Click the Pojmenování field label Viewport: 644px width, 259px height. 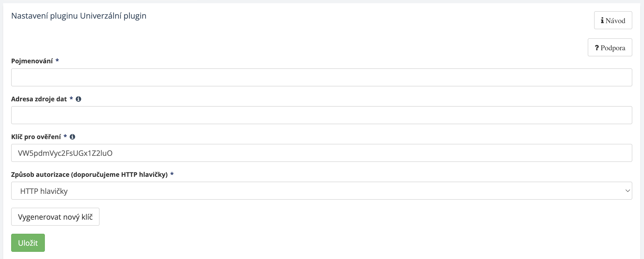pos(32,61)
